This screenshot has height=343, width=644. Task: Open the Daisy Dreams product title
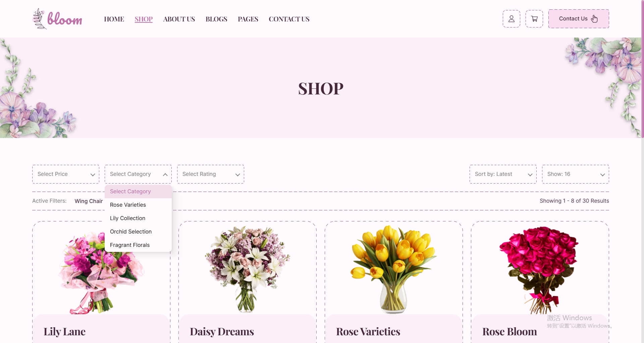(222, 332)
